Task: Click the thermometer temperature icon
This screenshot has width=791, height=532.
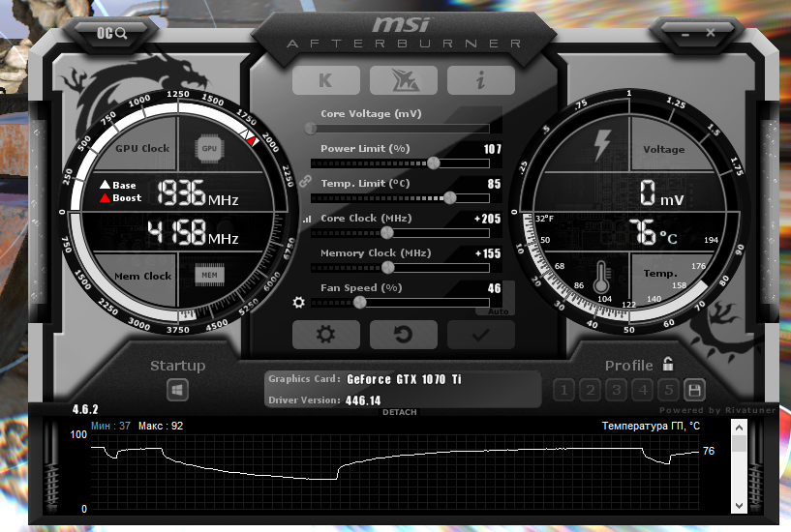Action: click(601, 277)
